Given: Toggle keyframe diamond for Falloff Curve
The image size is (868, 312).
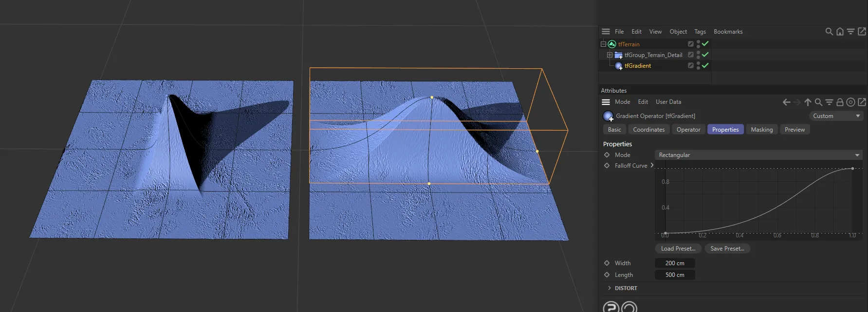Looking at the screenshot, I should pyautogui.click(x=607, y=166).
